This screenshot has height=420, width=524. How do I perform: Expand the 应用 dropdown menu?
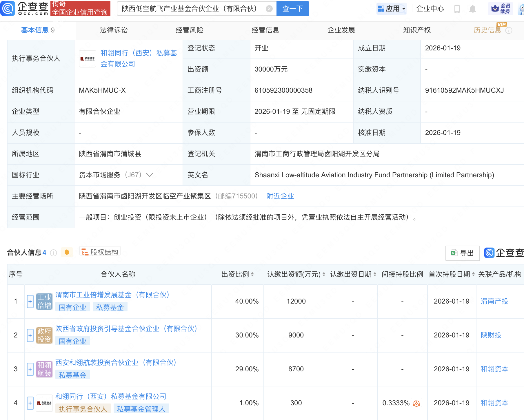click(392, 9)
